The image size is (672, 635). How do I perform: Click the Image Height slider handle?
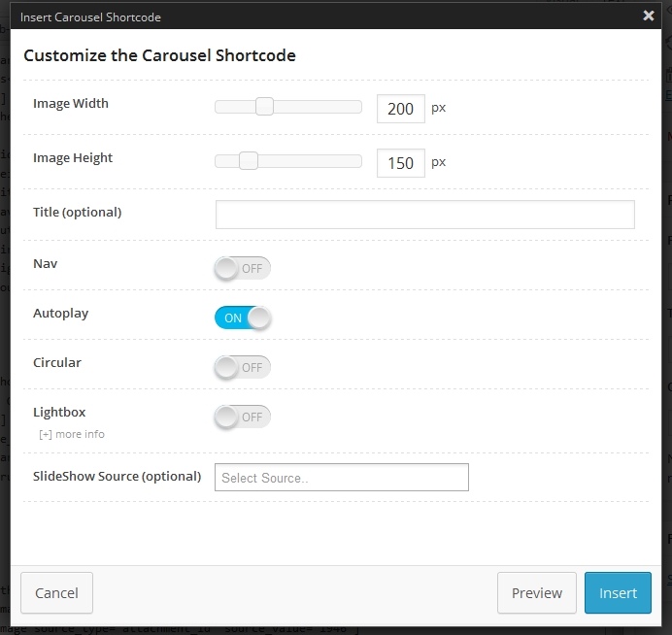click(248, 161)
